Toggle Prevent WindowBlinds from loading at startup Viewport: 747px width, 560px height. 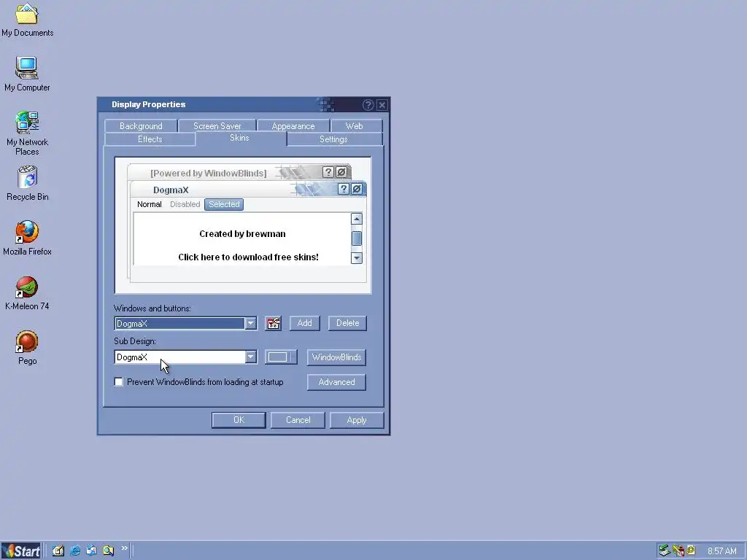119,382
